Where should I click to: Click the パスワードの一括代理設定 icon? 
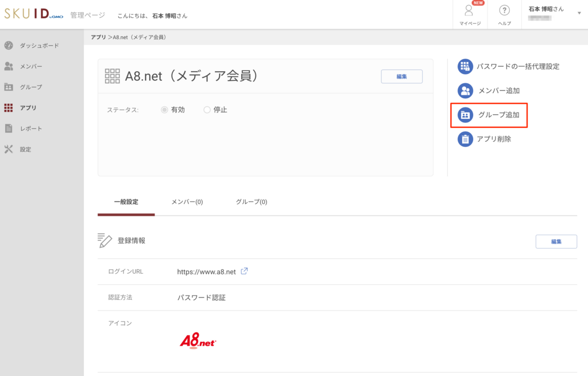point(465,67)
